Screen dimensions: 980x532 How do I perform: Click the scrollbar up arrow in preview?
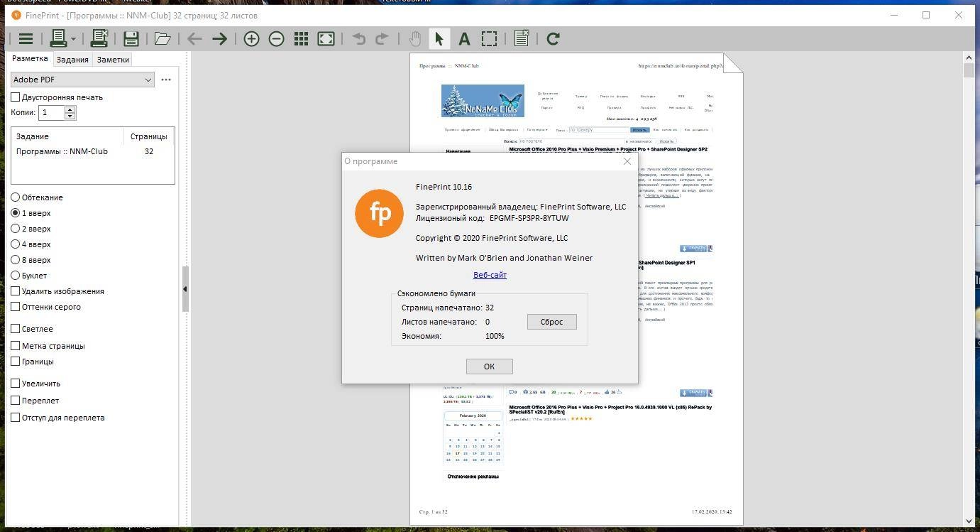point(969,58)
